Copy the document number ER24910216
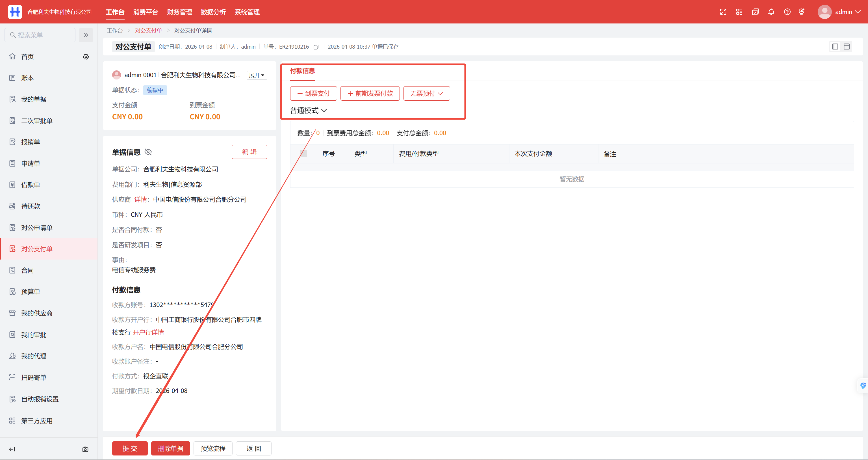 pyautogui.click(x=316, y=47)
